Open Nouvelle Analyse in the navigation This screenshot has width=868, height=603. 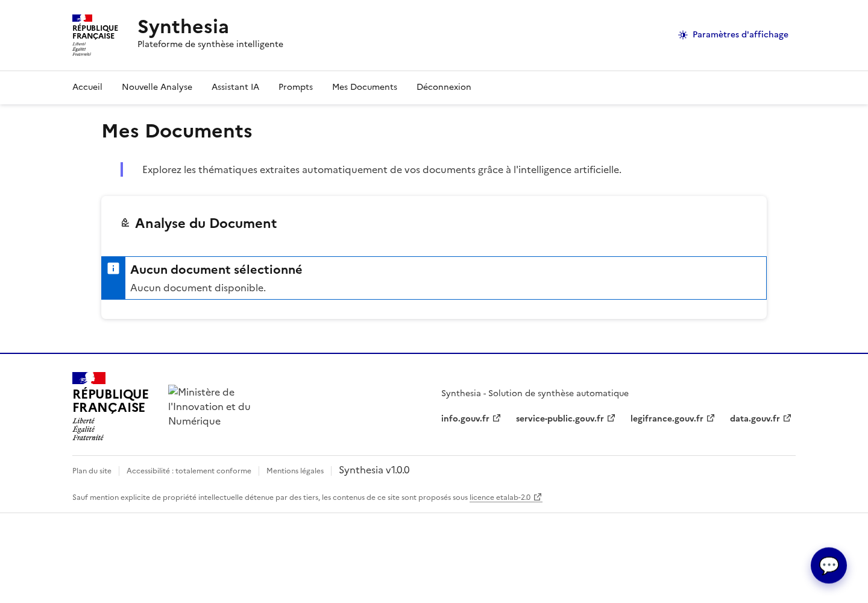pyautogui.click(x=157, y=87)
